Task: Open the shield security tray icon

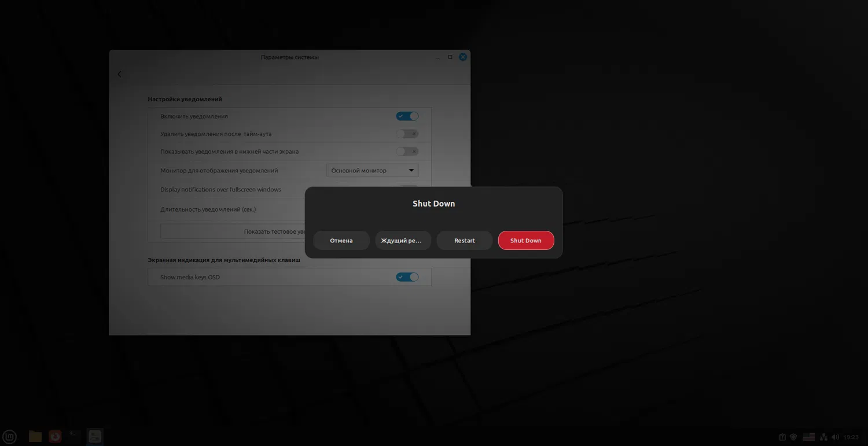Action: pyautogui.click(x=794, y=437)
